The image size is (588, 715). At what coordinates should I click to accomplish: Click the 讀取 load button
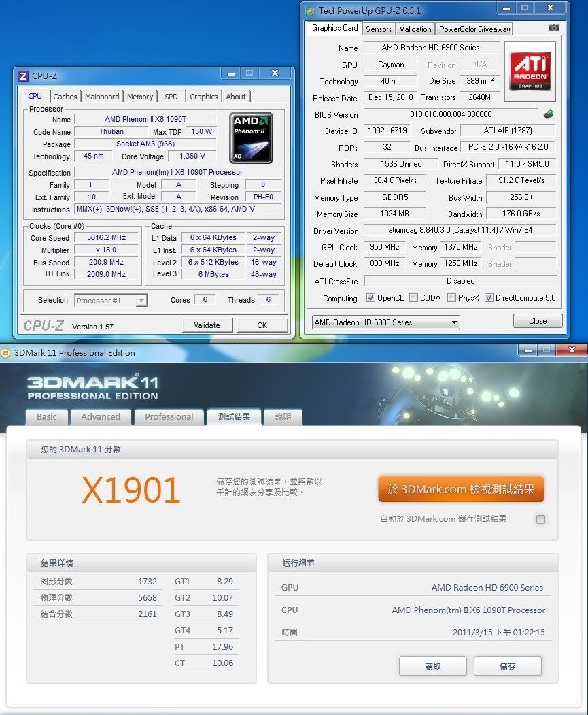point(433,666)
